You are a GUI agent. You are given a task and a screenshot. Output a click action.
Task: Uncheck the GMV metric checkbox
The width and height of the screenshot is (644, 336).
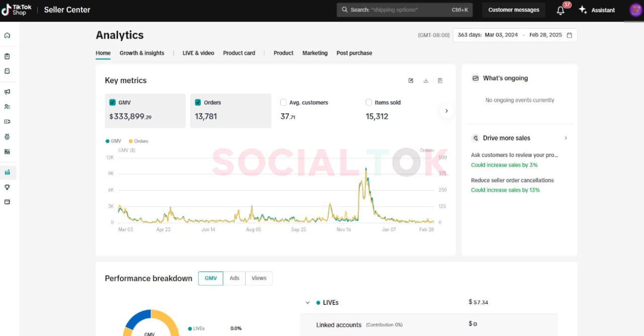(x=112, y=102)
